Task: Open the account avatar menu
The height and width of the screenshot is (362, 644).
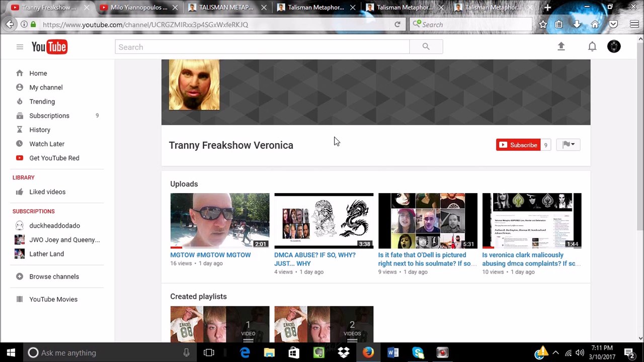Action: [614, 46]
